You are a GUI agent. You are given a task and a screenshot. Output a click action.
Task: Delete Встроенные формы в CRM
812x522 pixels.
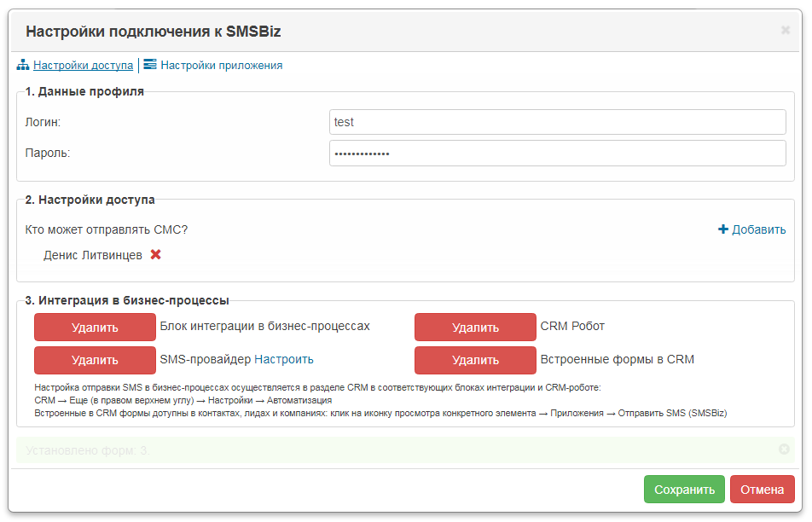(x=475, y=360)
